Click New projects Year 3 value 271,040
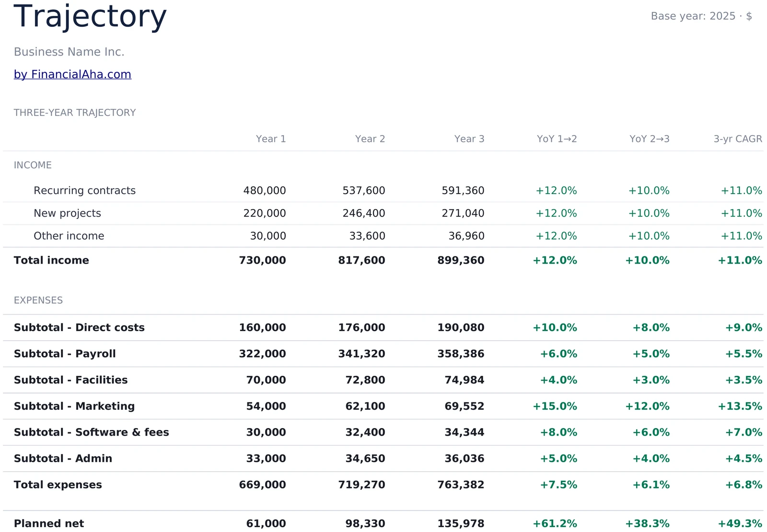This screenshot has width=767, height=532. pyautogui.click(x=463, y=213)
